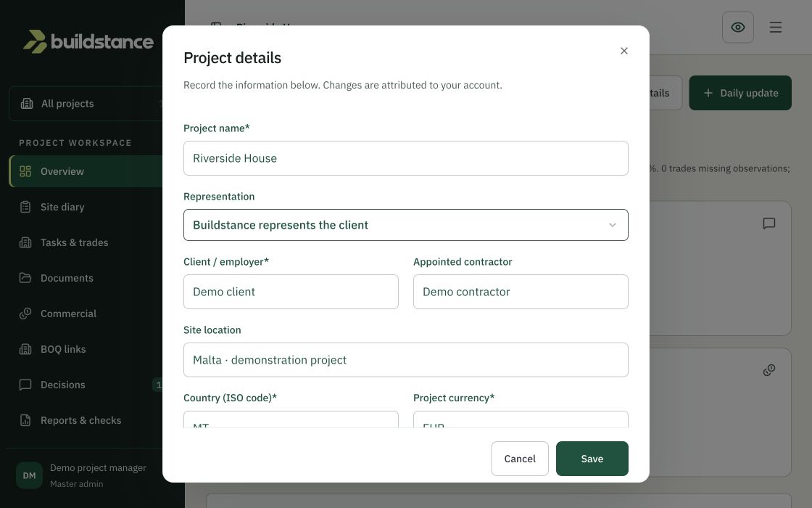This screenshot has height=508, width=812.
Task: Click the comment icon on background card
Action: click(769, 224)
